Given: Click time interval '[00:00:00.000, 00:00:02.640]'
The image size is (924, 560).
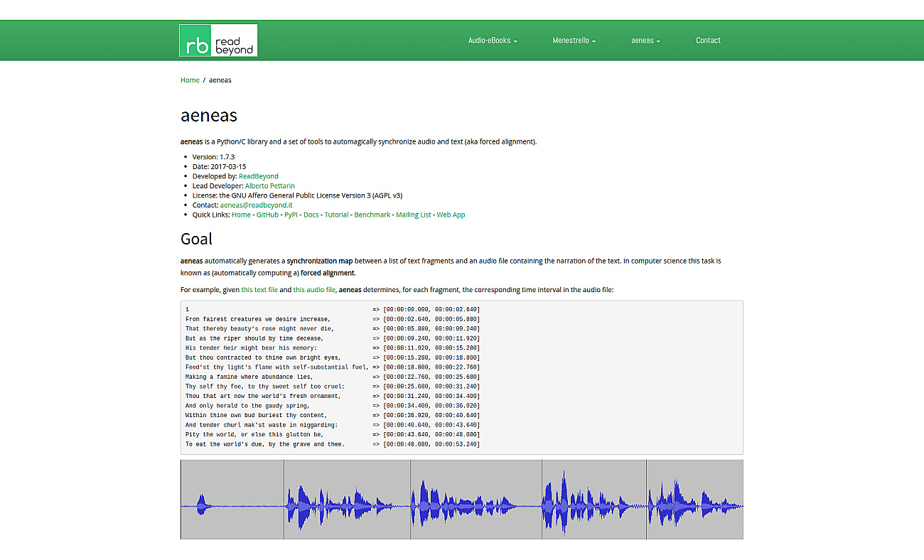Looking at the screenshot, I should (x=431, y=310).
